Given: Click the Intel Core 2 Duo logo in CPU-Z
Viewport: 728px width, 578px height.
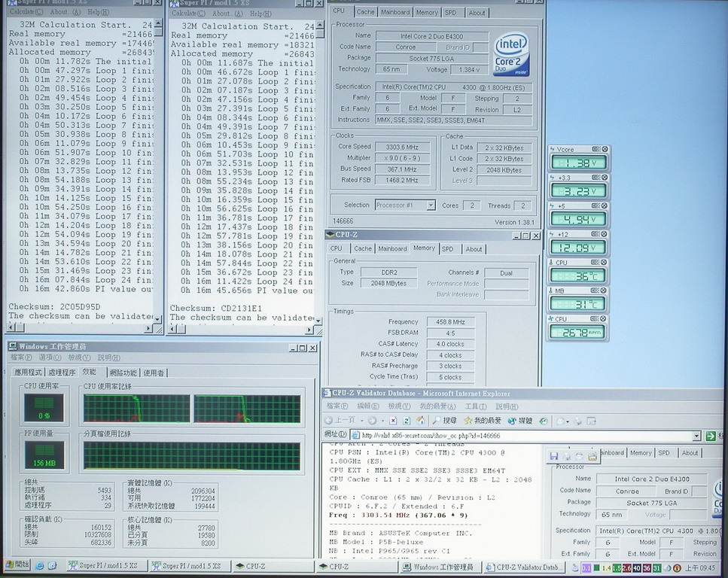Looking at the screenshot, I should [x=511, y=54].
